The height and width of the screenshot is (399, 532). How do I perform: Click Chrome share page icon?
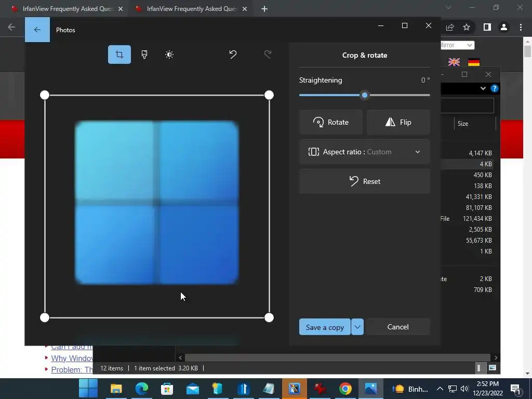click(450, 27)
